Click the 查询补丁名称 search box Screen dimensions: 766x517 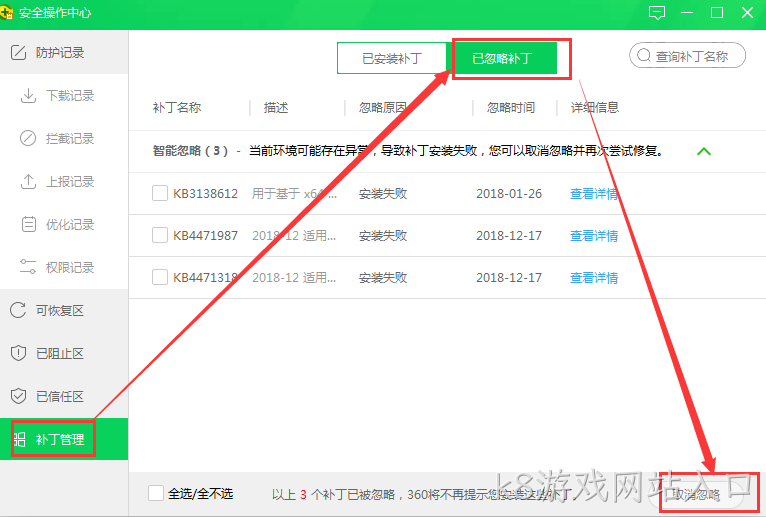pos(687,56)
